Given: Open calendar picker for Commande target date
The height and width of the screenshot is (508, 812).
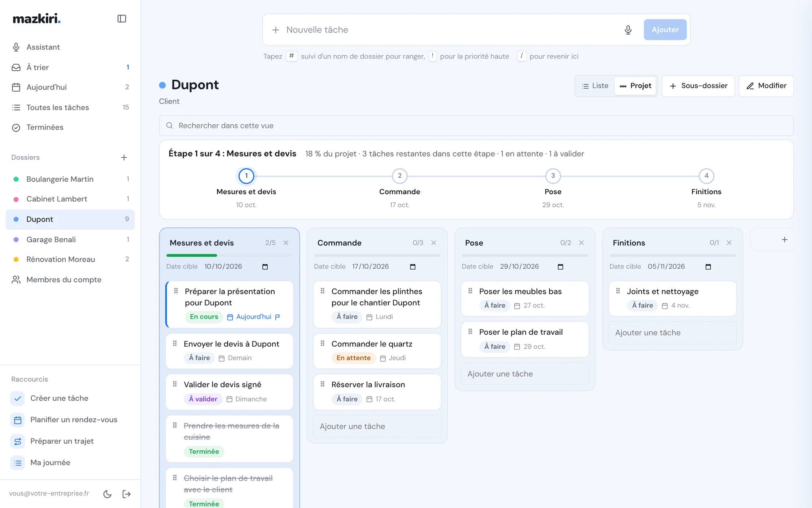Looking at the screenshot, I should (x=413, y=267).
